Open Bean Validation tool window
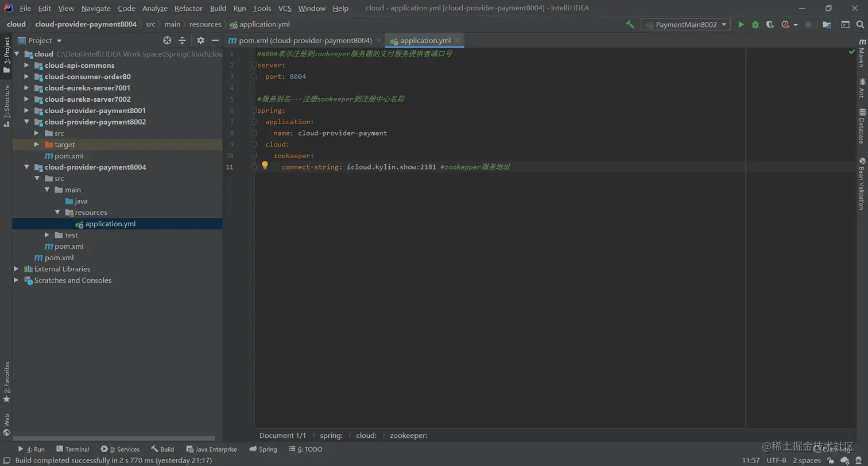The width and height of the screenshot is (868, 466). coord(862,183)
